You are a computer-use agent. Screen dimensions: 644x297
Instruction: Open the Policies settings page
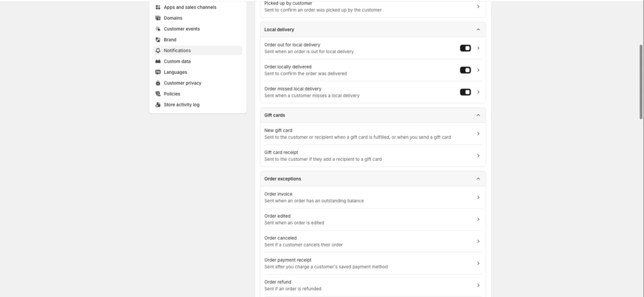point(172,94)
